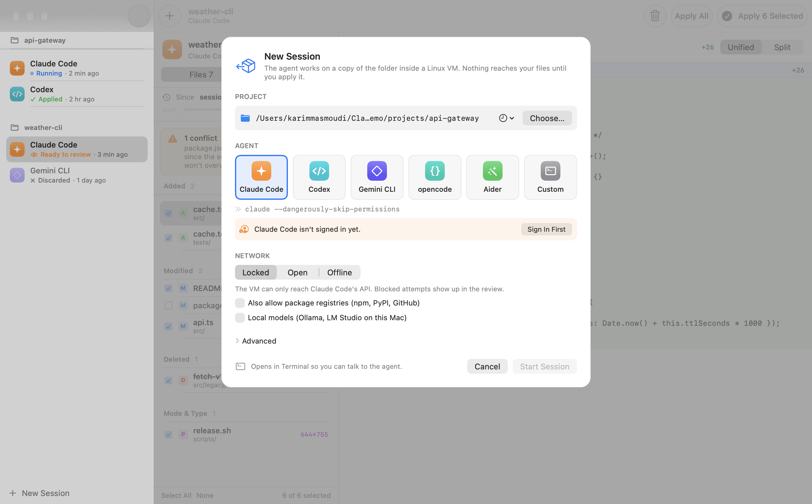Switch diff view to Split

[782, 47]
